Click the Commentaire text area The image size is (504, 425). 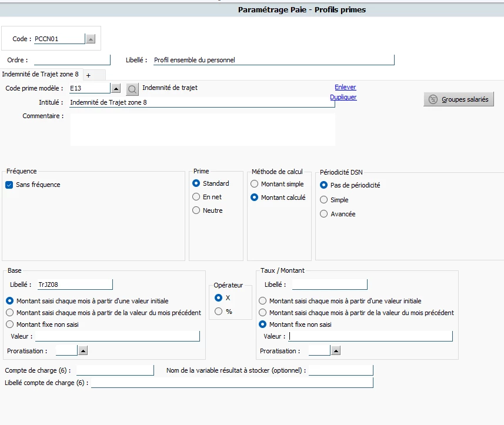pos(202,129)
